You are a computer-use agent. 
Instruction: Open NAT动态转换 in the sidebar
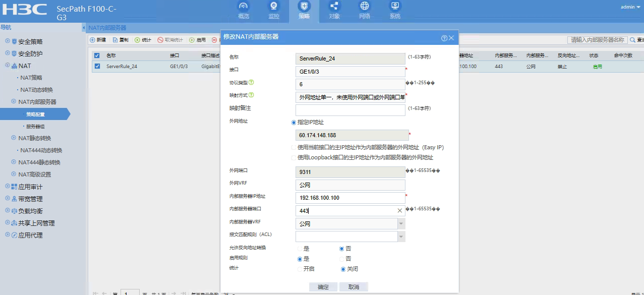(x=36, y=90)
